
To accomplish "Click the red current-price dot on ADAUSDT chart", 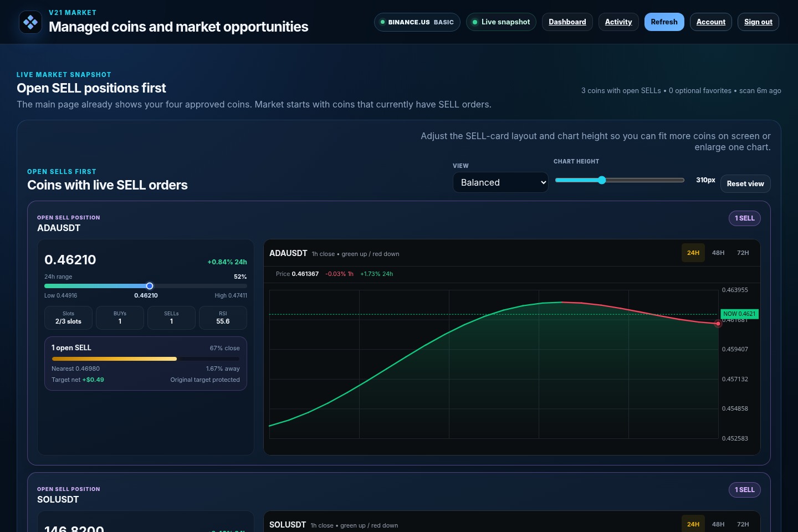I will [718, 324].
